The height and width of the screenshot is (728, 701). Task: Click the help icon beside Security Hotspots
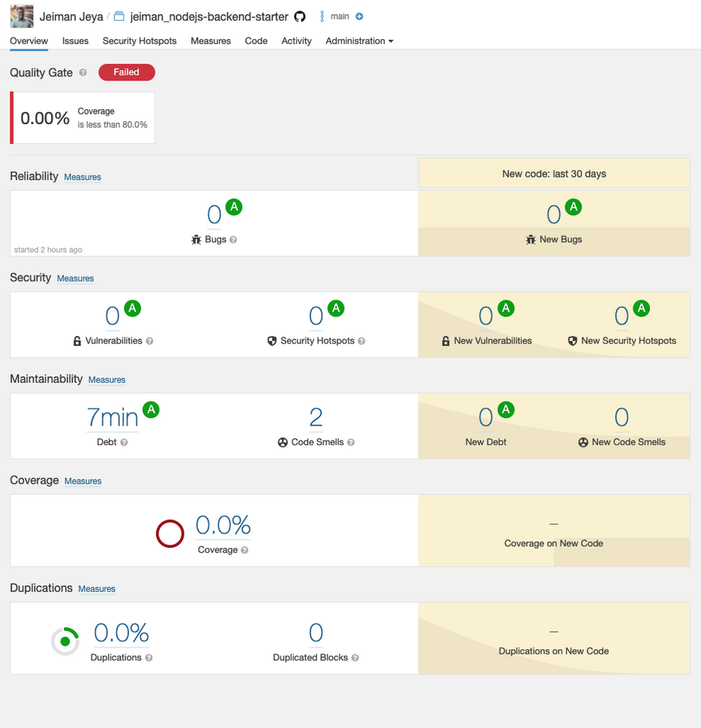pos(362,341)
